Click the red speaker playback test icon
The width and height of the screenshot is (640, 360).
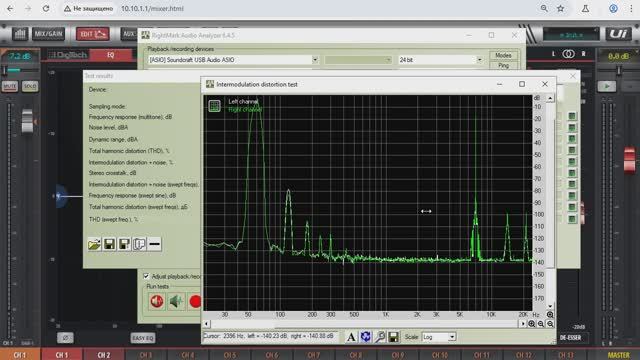point(156,301)
